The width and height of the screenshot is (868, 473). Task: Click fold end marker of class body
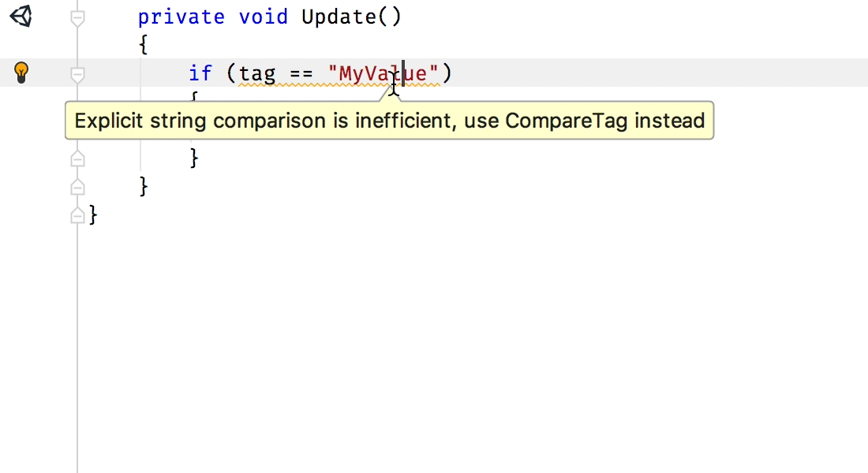tap(77, 215)
